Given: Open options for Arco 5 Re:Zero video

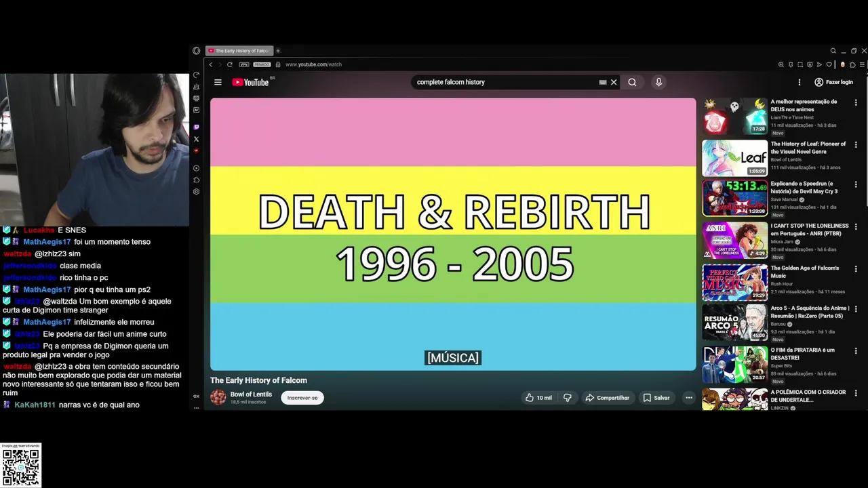Looking at the screenshot, I should (x=856, y=309).
